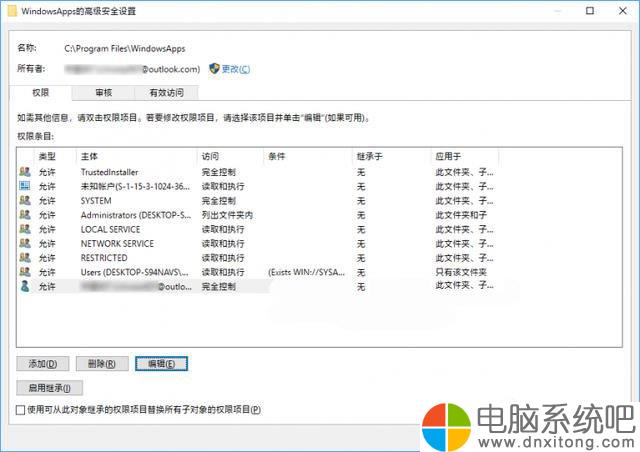640x452 pixels.
Task: Maximize the advanced security settings window
Action: pyautogui.click(x=590, y=11)
